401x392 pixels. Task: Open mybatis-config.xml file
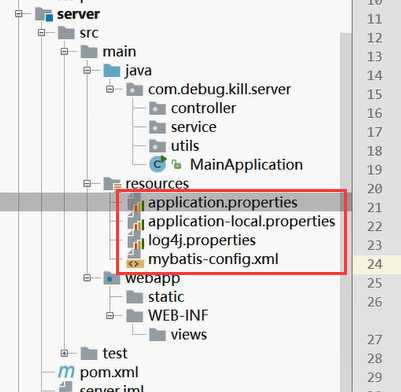click(213, 259)
